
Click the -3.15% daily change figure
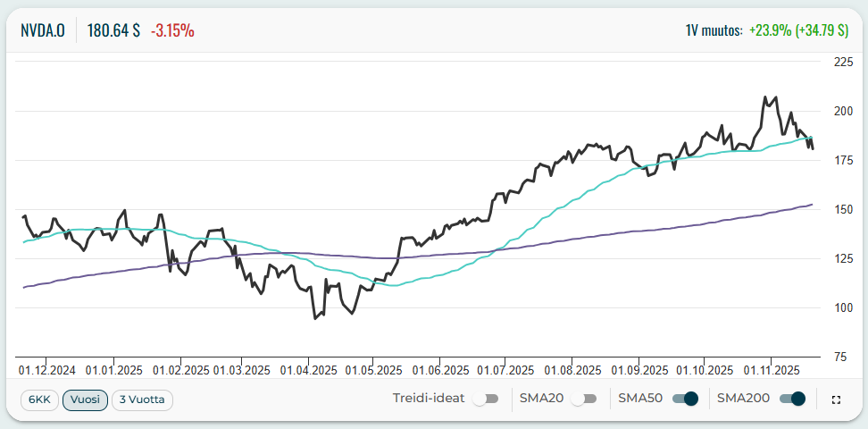click(172, 29)
